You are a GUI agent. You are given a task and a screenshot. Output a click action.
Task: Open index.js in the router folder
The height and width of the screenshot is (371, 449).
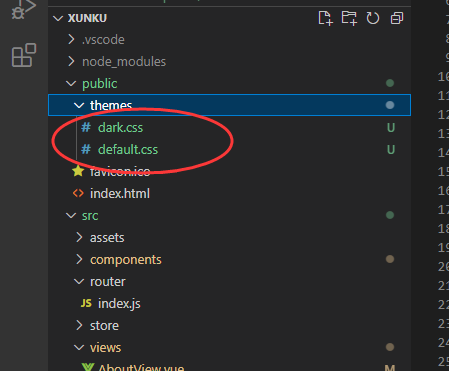point(119,304)
